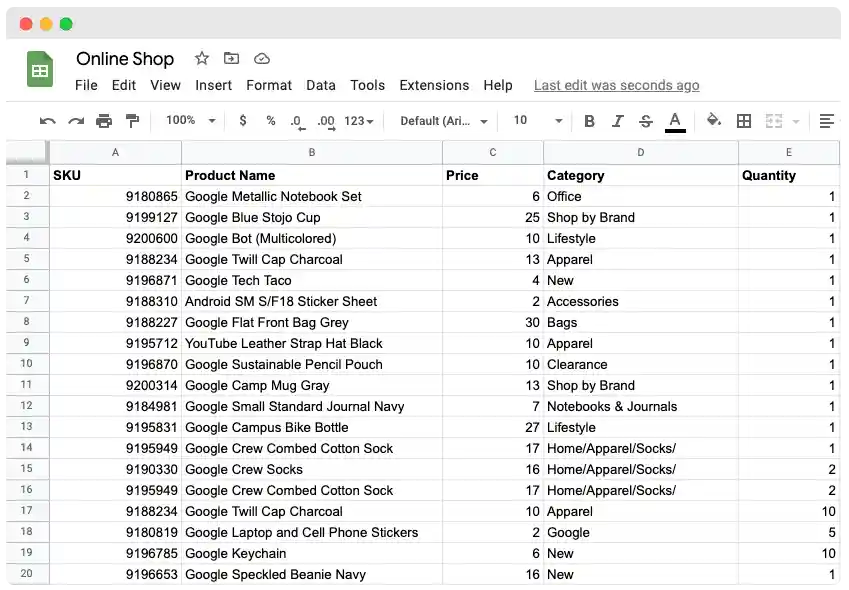Viewport: 849px width, 590px height.
Task: Open the Tools menu
Action: click(367, 86)
